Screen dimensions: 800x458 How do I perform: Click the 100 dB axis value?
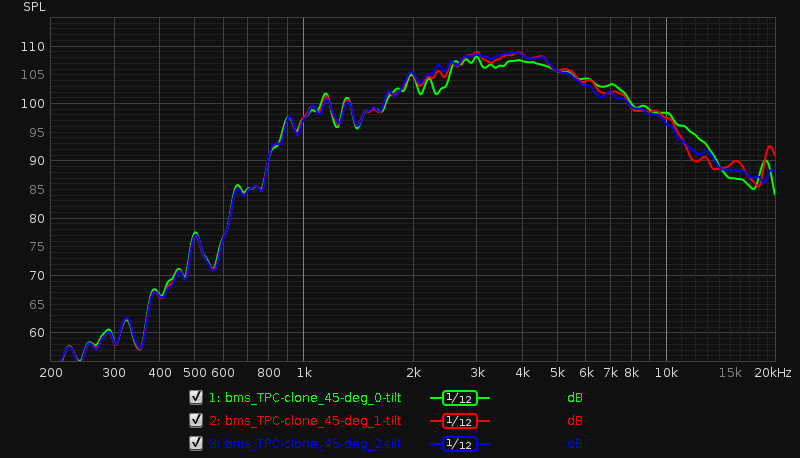pos(33,104)
